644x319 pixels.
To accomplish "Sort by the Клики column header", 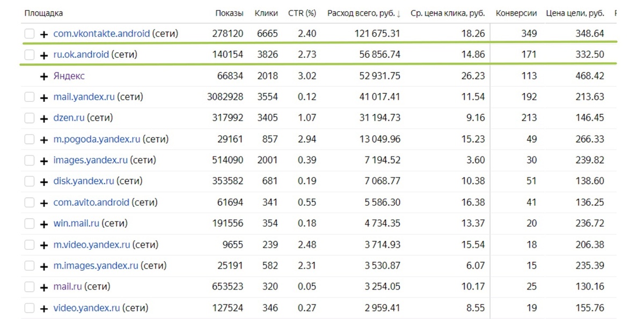I will pyautogui.click(x=266, y=13).
